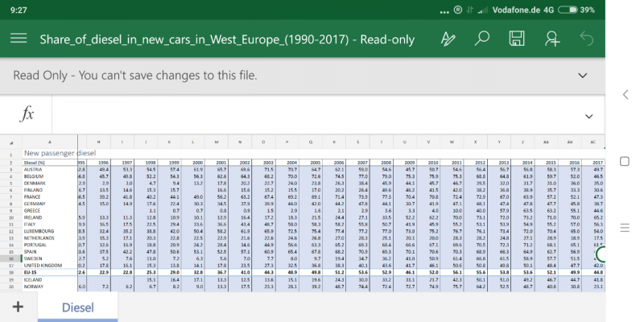Select the 'New passenger diesel' title cell
The height and width of the screenshot is (322, 644).
click(60, 153)
